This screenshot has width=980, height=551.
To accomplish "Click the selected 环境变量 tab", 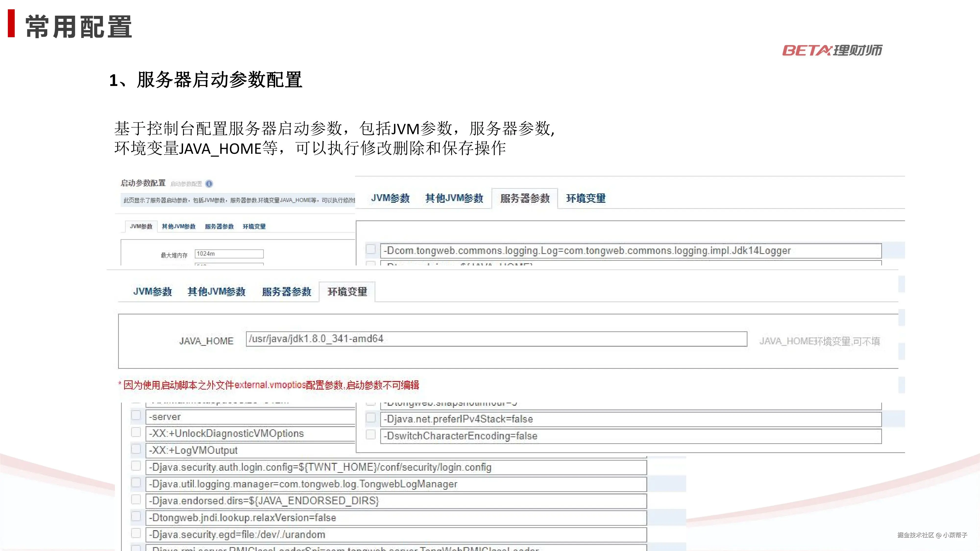I will [347, 292].
